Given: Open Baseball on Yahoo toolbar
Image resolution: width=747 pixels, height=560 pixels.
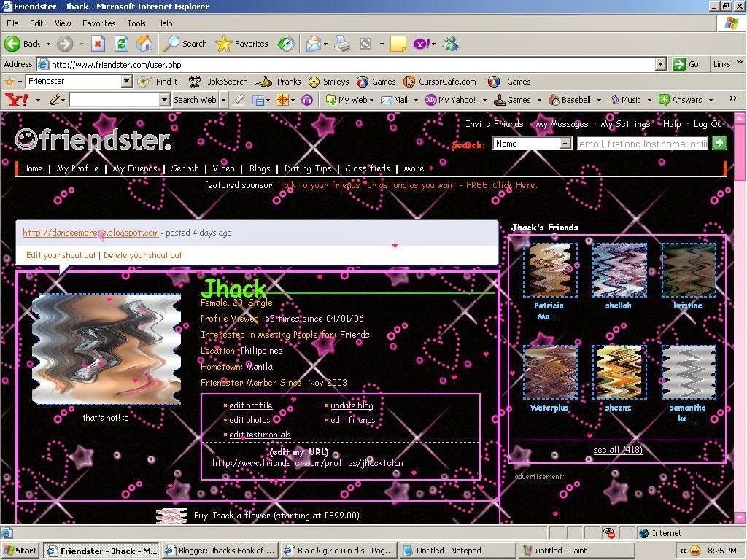Looking at the screenshot, I should pyautogui.click(x=569, y=100).
